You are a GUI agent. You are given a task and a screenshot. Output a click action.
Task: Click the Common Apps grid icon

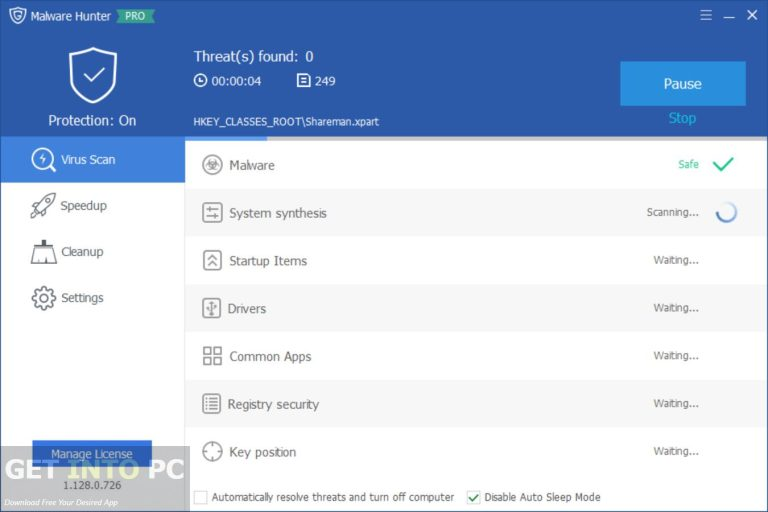pos(212,356)
